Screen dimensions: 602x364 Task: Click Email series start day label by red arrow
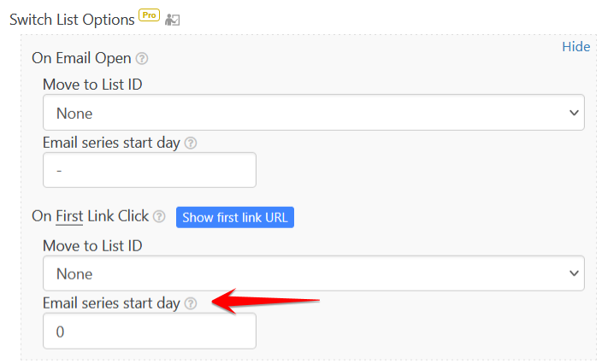(x=111, y=304)
